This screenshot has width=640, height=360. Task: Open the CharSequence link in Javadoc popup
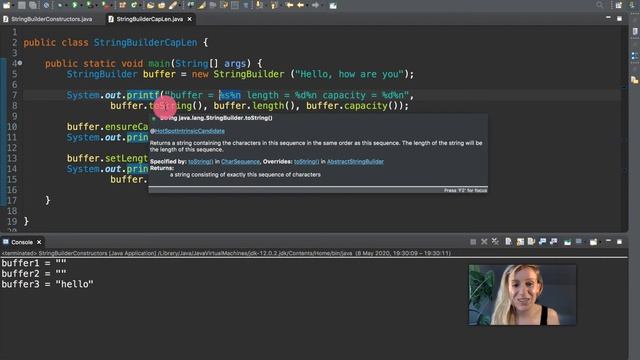[x=240, y=162]
